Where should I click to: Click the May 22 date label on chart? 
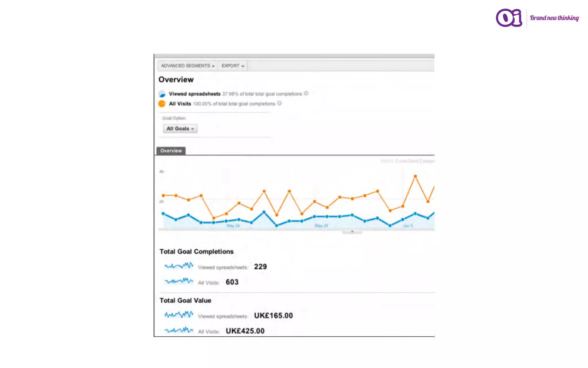click(x=233, y=226)
